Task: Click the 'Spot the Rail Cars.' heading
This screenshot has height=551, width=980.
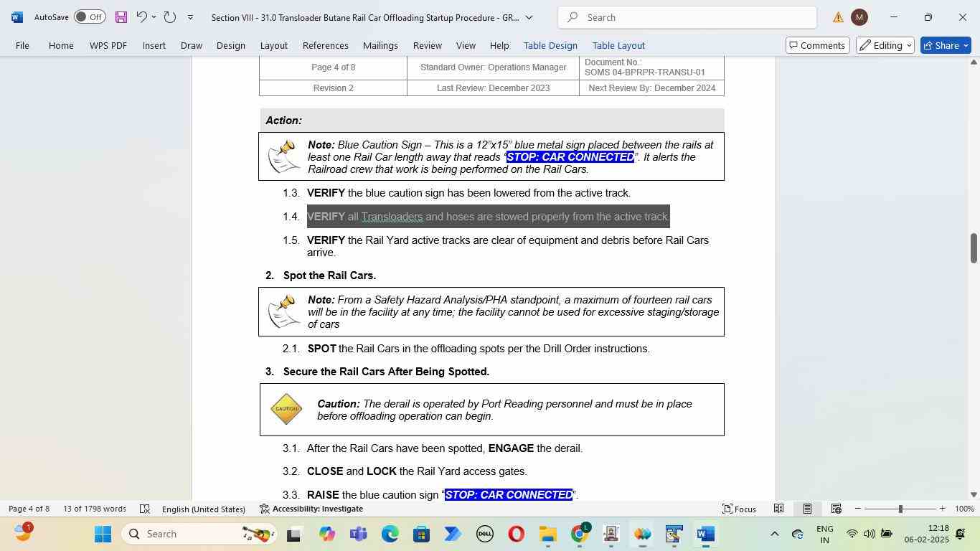Action: (x=329, y=275)
